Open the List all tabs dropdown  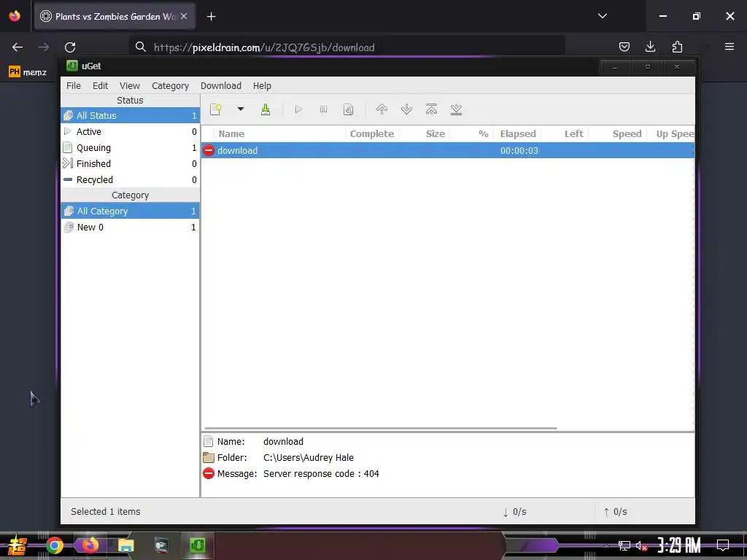click(602, 16)
